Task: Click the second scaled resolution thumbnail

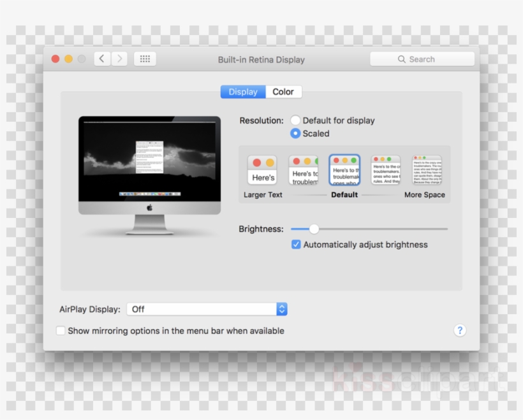Action: coord(304,169)
